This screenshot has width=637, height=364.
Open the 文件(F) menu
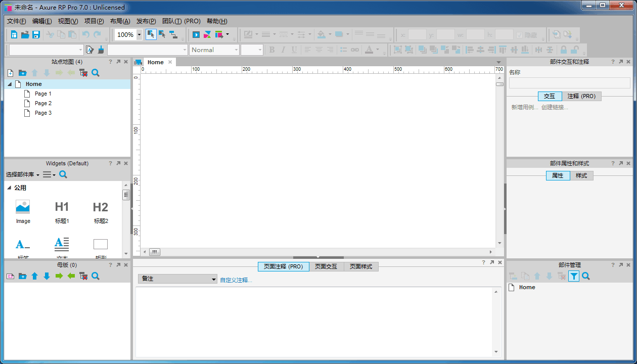pos(17,21)
